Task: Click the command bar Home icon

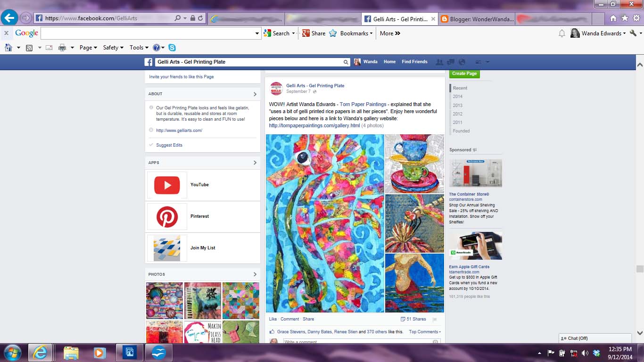Action: [x=8, y=47]
